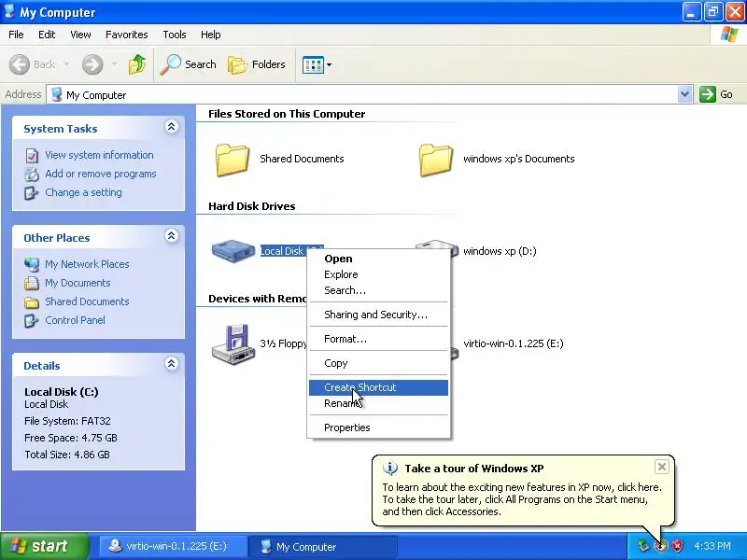Choose Search... in the context menu
This screenshot has height=560, width=747.
379,290
